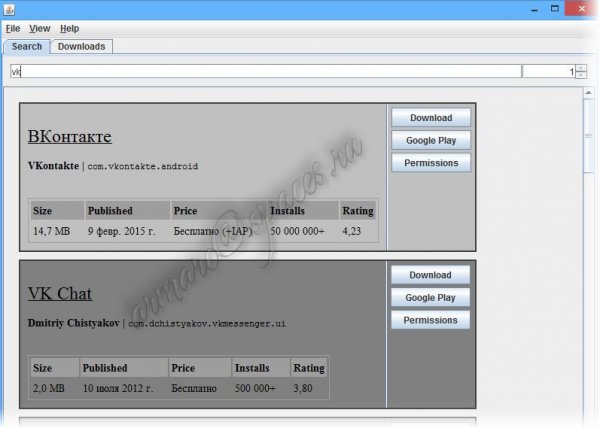Open VK Chat on Google Play

coord(430,298)
